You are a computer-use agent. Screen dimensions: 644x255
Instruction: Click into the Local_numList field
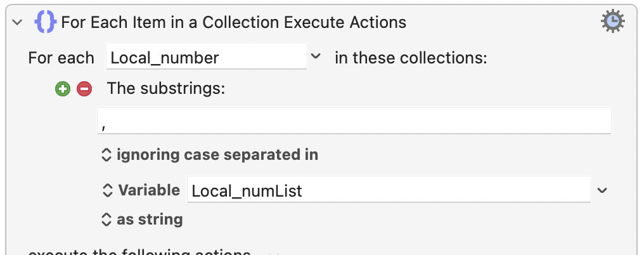click(x=389, y=189)
